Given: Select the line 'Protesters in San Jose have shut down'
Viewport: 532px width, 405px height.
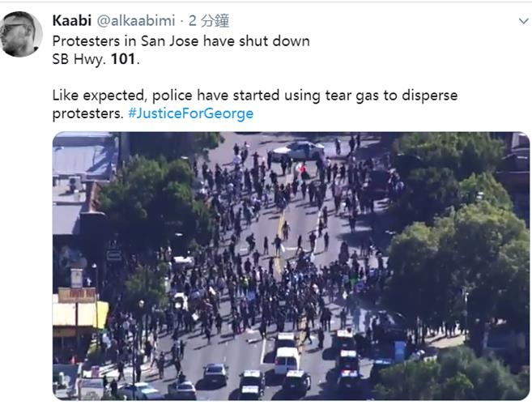Looking at the screenshot, I should tap(181, 41).
